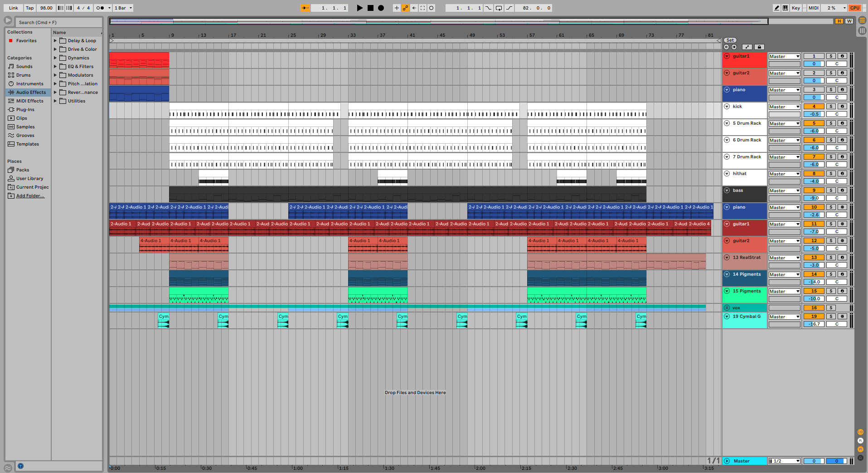Viewport: 868px width, 473px height.
Task: Click the MIDI Arrangement Overdub plus icon
Action: tap(397, 8)
